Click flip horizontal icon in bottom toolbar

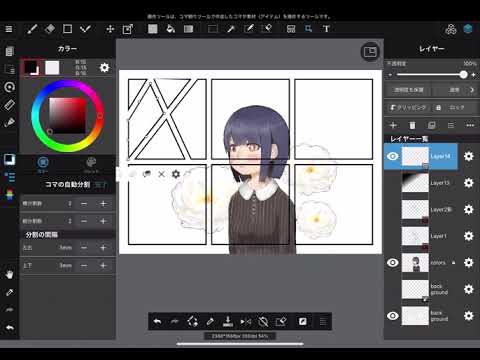pos(246,322)
